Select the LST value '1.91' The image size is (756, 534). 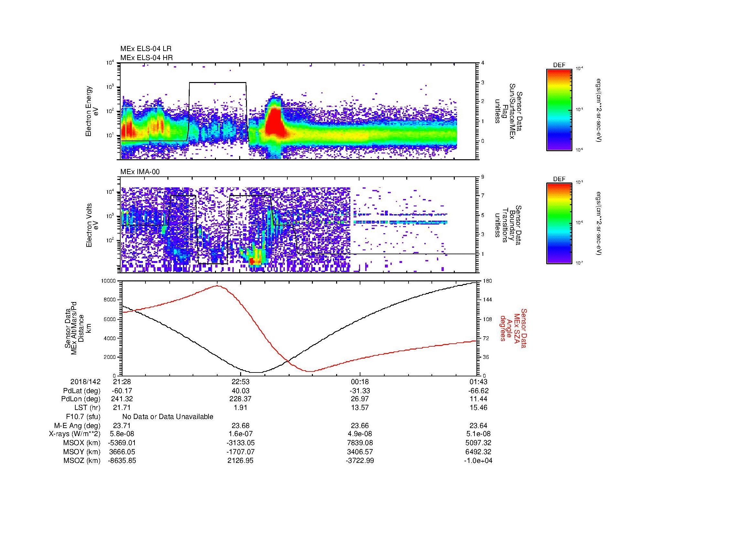[x=241, y=407]
